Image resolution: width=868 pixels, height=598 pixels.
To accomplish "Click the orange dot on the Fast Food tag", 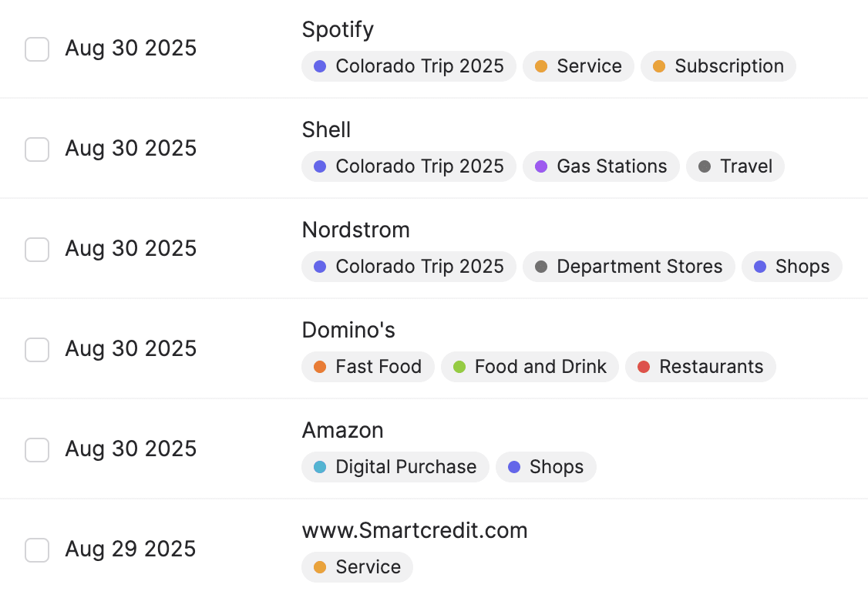I will coord(320,367).
